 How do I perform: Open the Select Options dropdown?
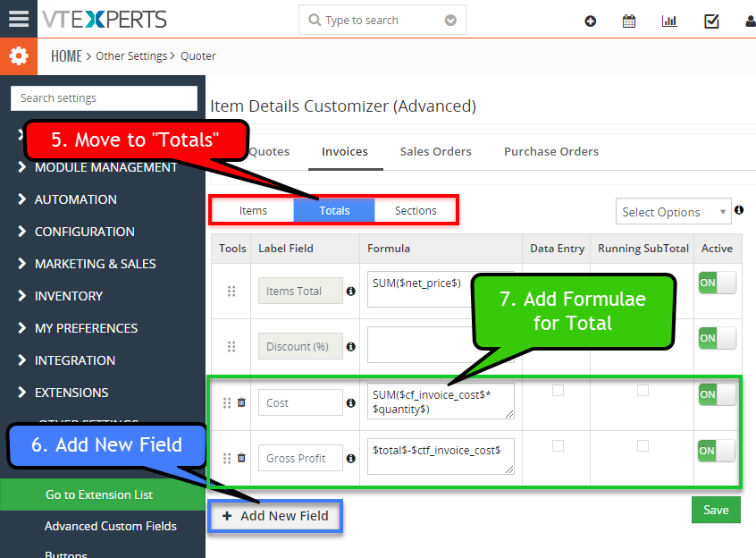click(673, 212)
